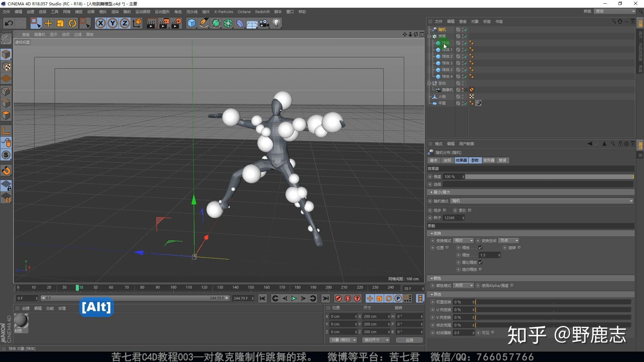
Task: Select the 人物 object in tree
Action: (x=442, y=97)
